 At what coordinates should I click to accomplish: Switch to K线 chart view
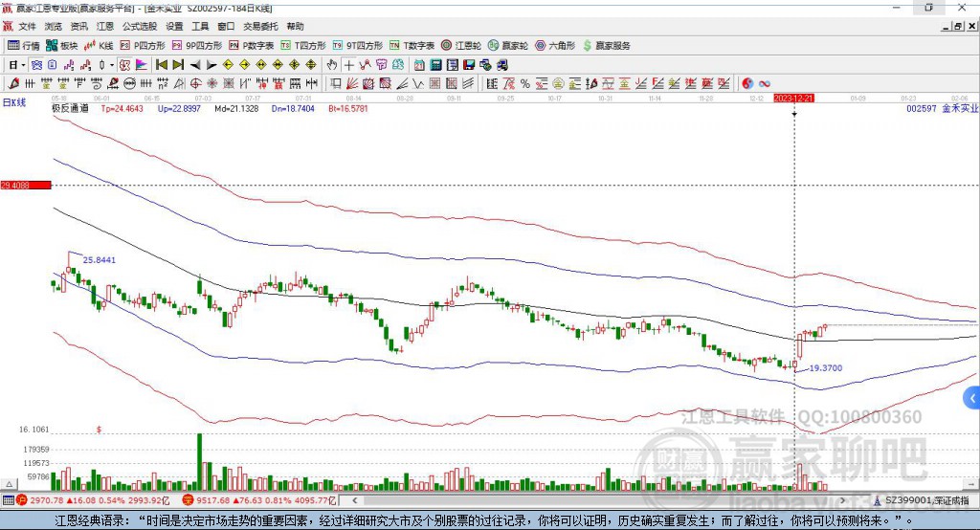[x=99, y=46]
